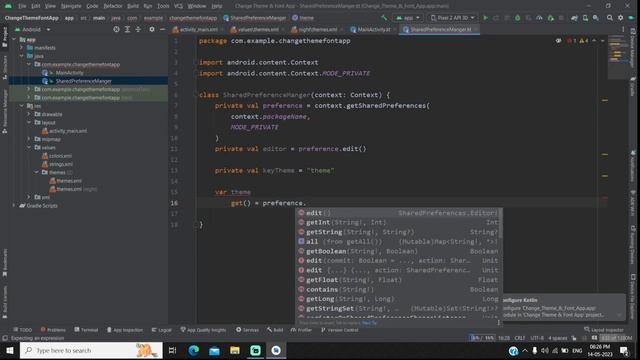Screen dimensions: 640x360
Task: Open the app run configuration dropdown
Action: (x=407, y=18)
